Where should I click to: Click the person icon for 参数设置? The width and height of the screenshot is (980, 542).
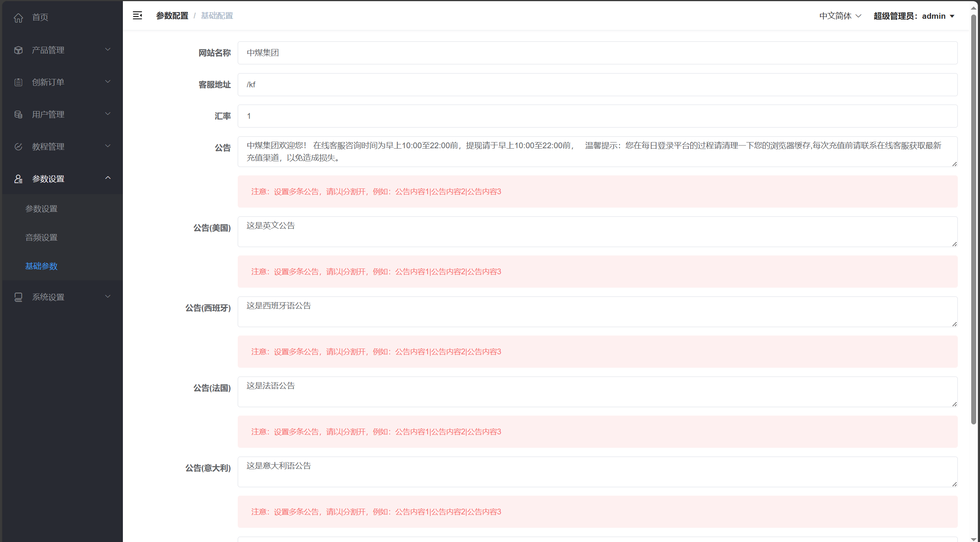tap(18, 179)
